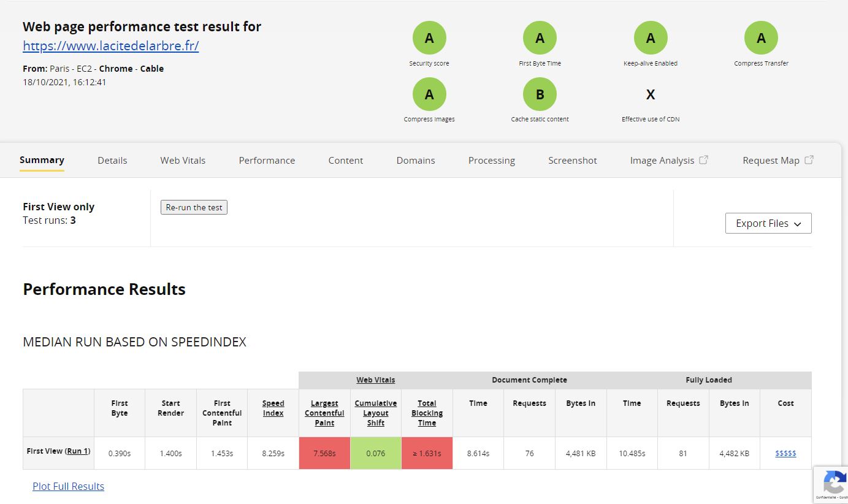Screen dimensions: 848x504
Task: Open the lacitedelarbre.fr URL link
Action: (x=111, y=46)
